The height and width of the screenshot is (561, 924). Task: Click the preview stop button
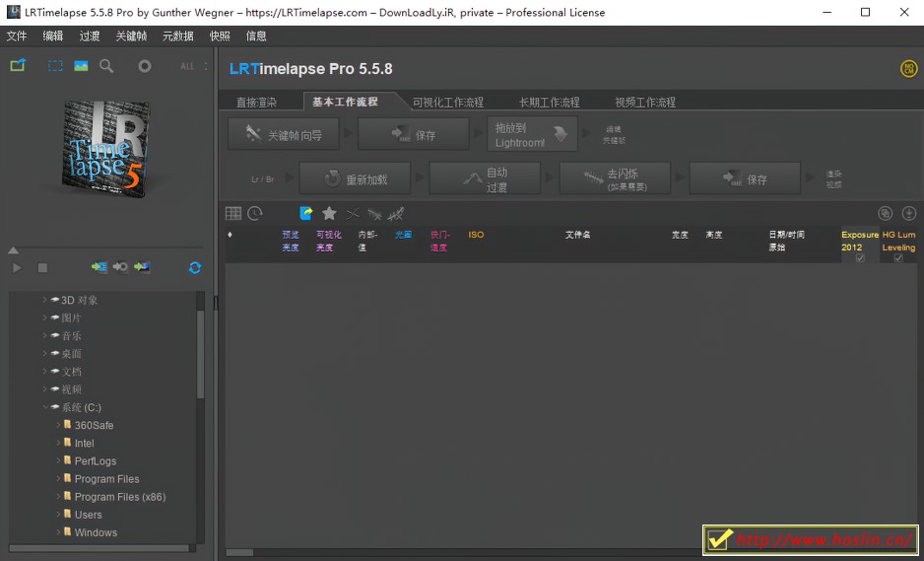42,268
